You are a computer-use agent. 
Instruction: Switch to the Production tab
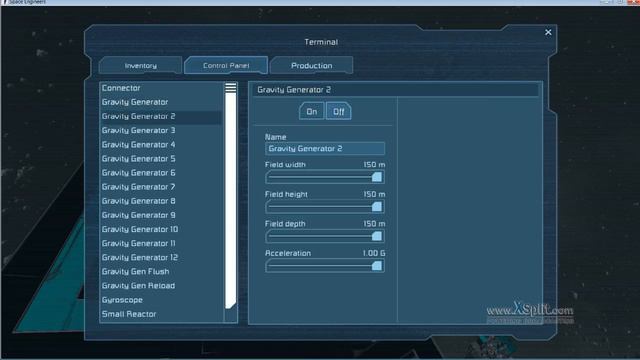311,65
